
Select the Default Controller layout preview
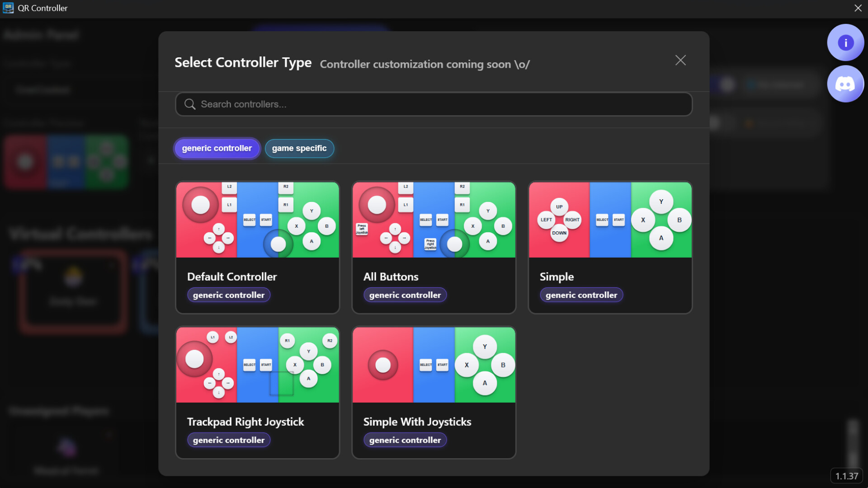pos(257,220)
